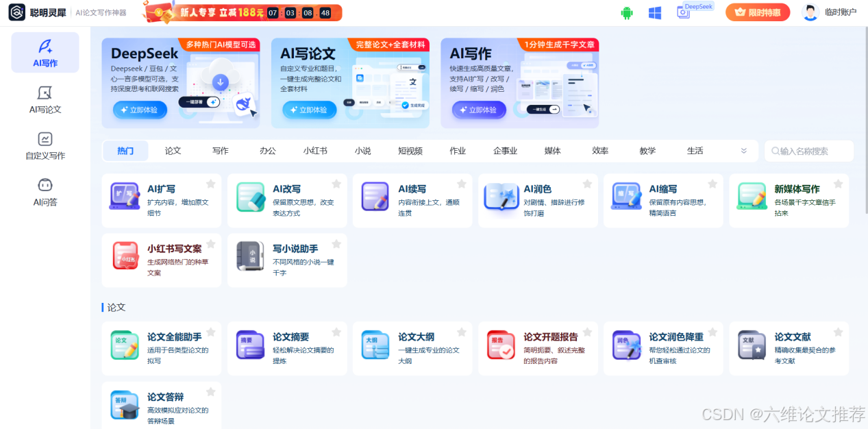Open the 论文文献 tool icon
868x429 pixels.
752,345
